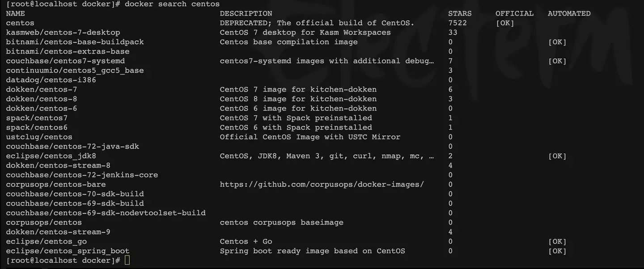Viewport: 644px width, 269px height.
Task: Click the DESCRIPTION column header
Action: pos(246,13)
